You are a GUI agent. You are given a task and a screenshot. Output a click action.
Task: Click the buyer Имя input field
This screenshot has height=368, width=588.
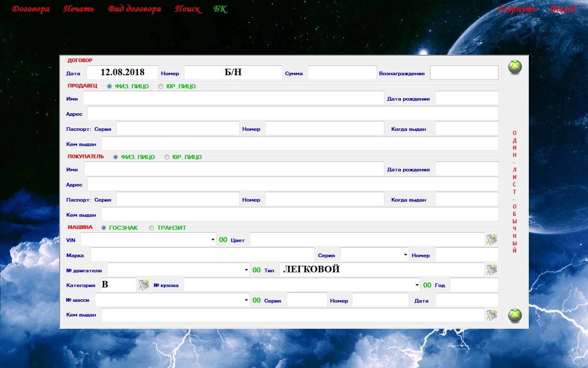click(x=234, y=169)
